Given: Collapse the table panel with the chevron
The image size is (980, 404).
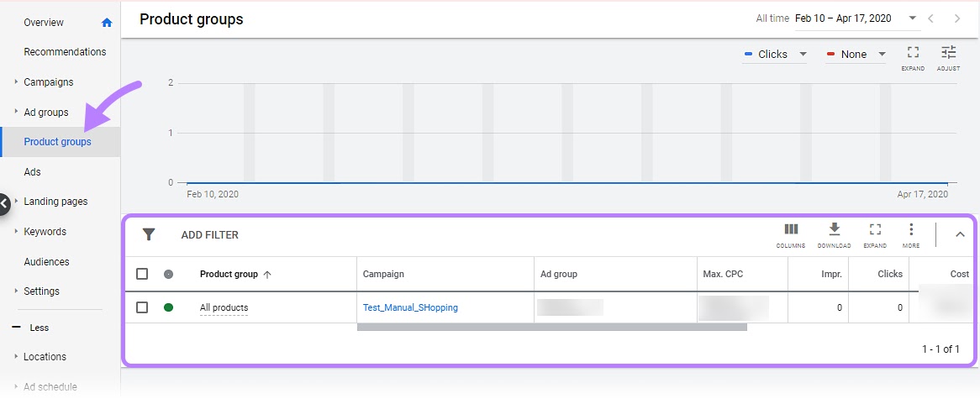Looking at the screenshot, I should pos(960,234).
